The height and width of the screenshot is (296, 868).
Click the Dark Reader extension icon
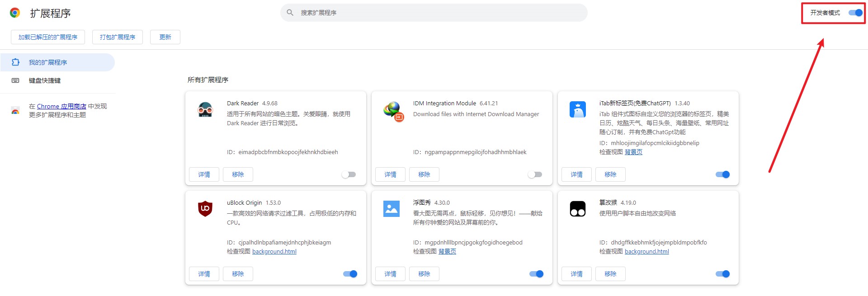(205, 110)
